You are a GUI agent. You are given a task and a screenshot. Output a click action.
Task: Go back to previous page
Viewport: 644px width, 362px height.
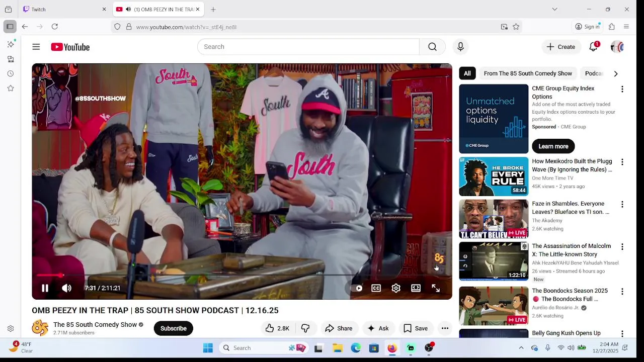(x=25, y=27)
